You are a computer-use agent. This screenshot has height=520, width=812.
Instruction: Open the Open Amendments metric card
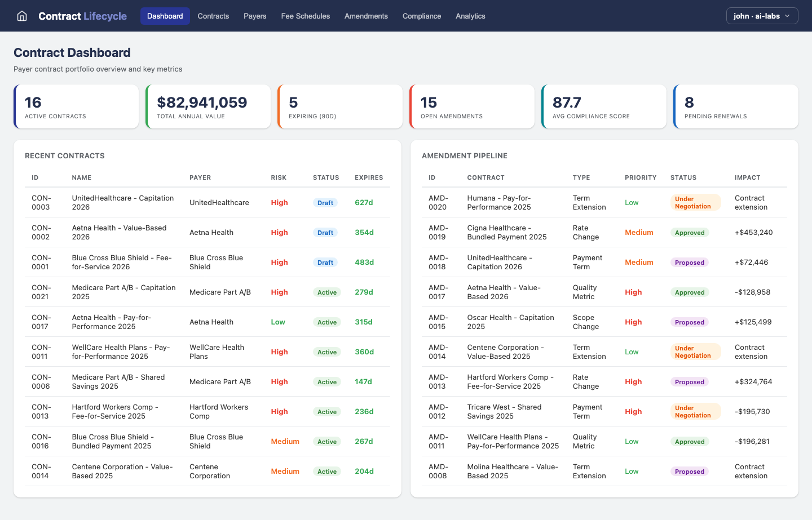pyautogui.click(x=472, y=106)
